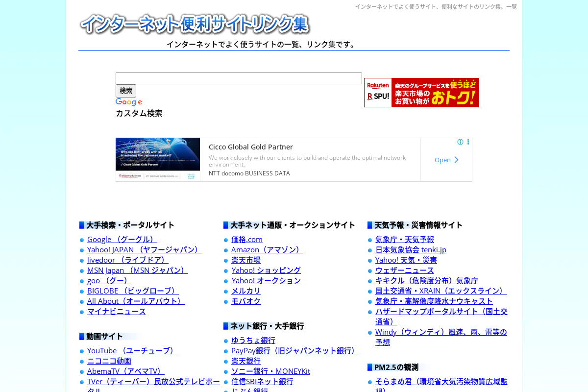Open the Cicco Global Gold Partner ad title
588x392 pixels.
click(251, 147)
